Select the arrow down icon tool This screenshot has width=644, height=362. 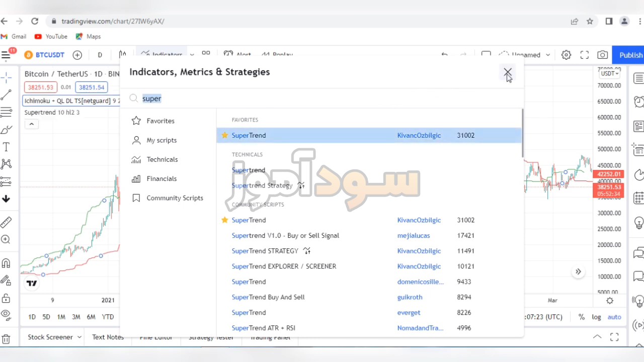point(6,199)
